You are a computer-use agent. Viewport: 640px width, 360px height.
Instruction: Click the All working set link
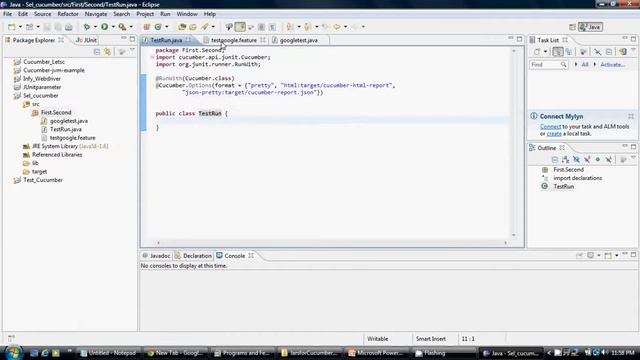[584, 64]
